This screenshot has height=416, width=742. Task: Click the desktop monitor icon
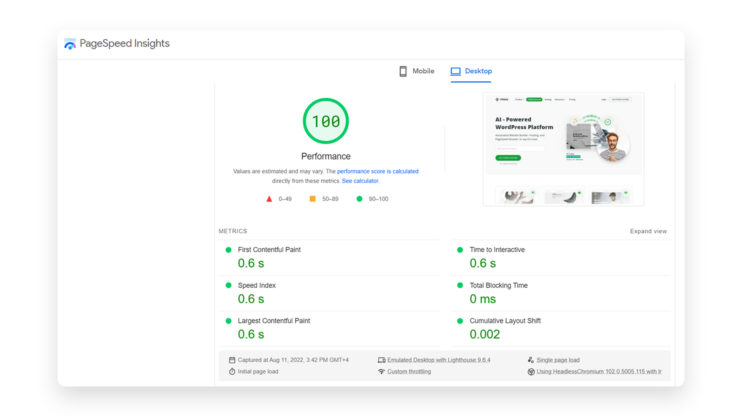455,71
